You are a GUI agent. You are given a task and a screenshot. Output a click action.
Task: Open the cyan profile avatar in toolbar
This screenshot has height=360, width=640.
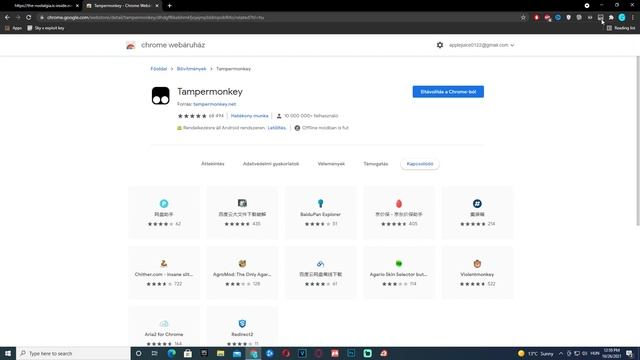coord(622,18)
